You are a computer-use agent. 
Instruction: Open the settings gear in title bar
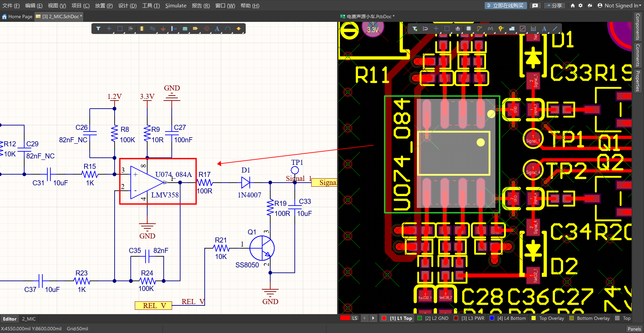[x=580, y=6]
